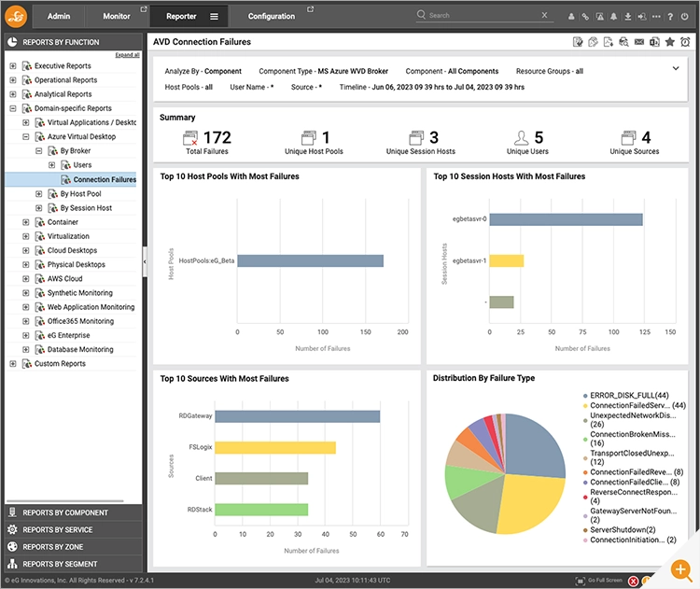Viewport: 700px width, 589px height.
Task: Select Database Monitoring in the tree
Action: pos(80,350)
